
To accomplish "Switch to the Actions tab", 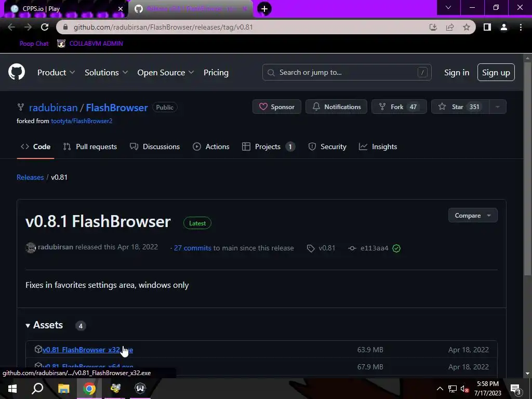I will point(211,147).
